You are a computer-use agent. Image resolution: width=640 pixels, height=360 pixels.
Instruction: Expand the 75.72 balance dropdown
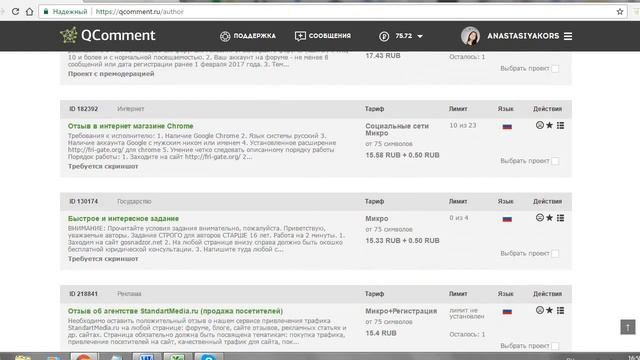click(x=420, y=36)
